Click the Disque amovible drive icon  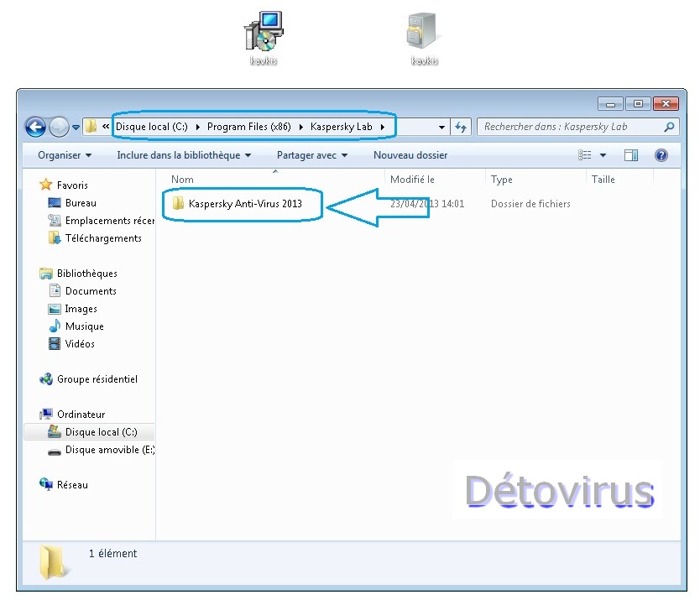pyautogui.click(x=55, y=451)
